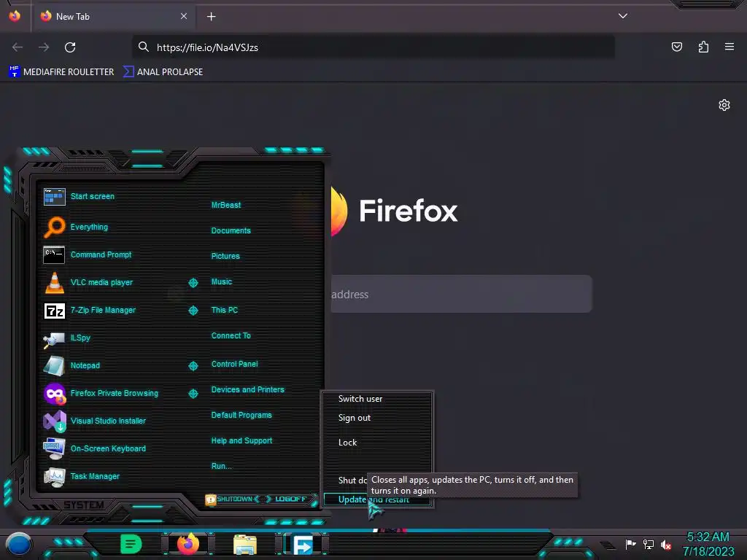Reload the page in Firefox
This screenshot has width=747, height=560.
[x=70, y=47]
